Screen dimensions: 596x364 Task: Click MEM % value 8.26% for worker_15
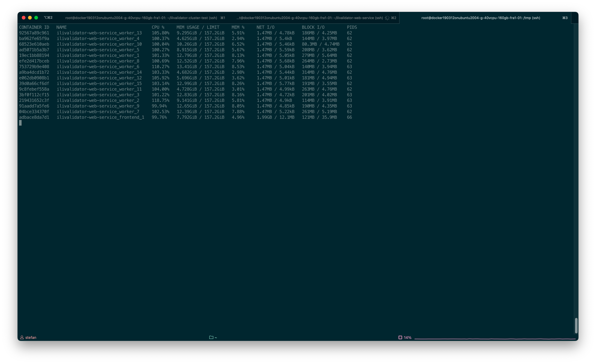point(238,83)
